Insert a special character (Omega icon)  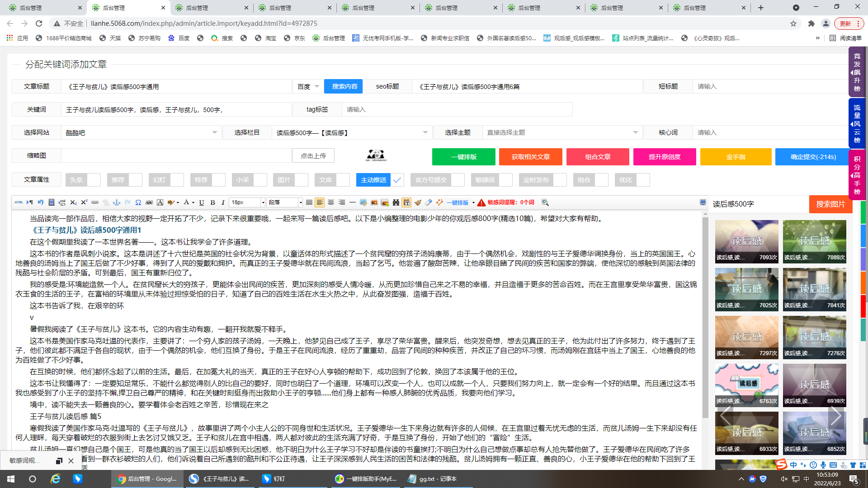click(x=138, y=202)
